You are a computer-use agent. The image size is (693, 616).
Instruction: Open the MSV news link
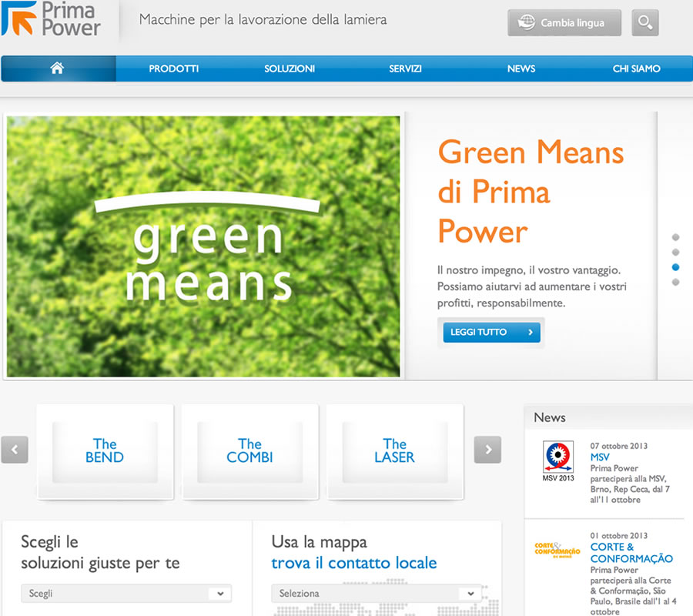(600, 457)
